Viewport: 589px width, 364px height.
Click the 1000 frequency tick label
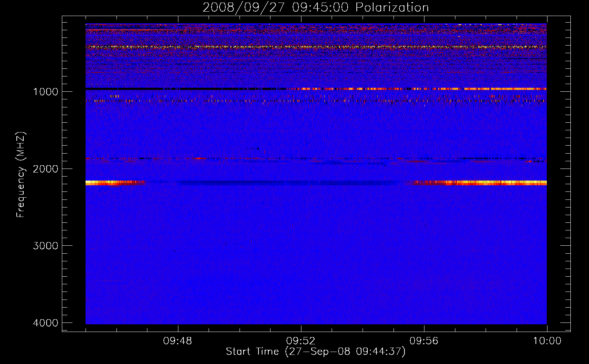point(46,92)
